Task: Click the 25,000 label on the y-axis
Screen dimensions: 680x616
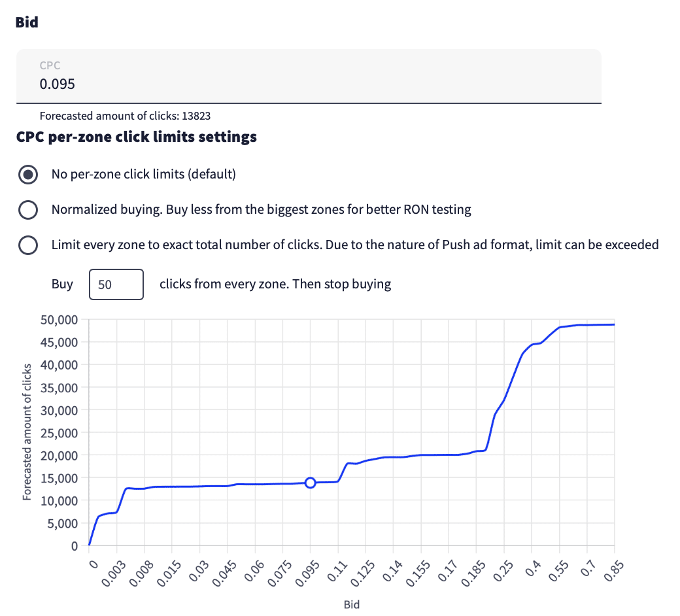Action: click(59, 433)
